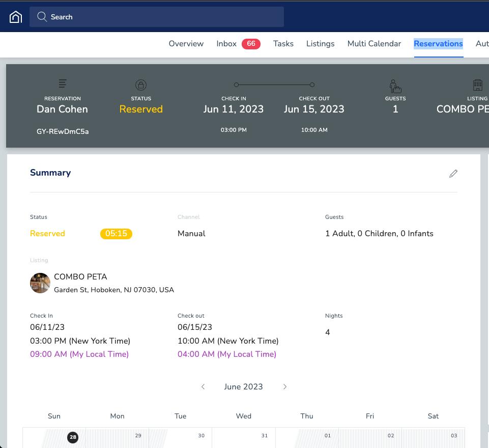Click the home logo icon
Image resolution: width=489 pixels, height=448 pixels.
click(x=16, y=17)
